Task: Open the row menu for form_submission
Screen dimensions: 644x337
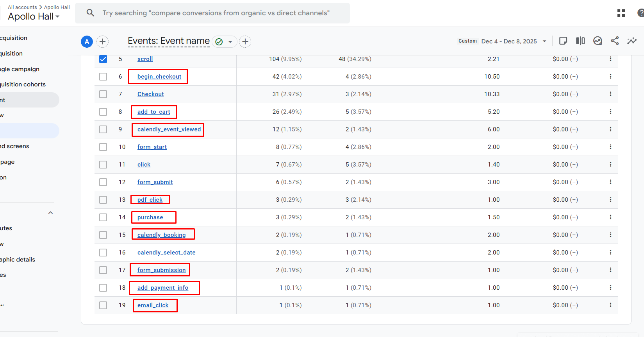Action: pyautogui.click(x=610, y=270)
